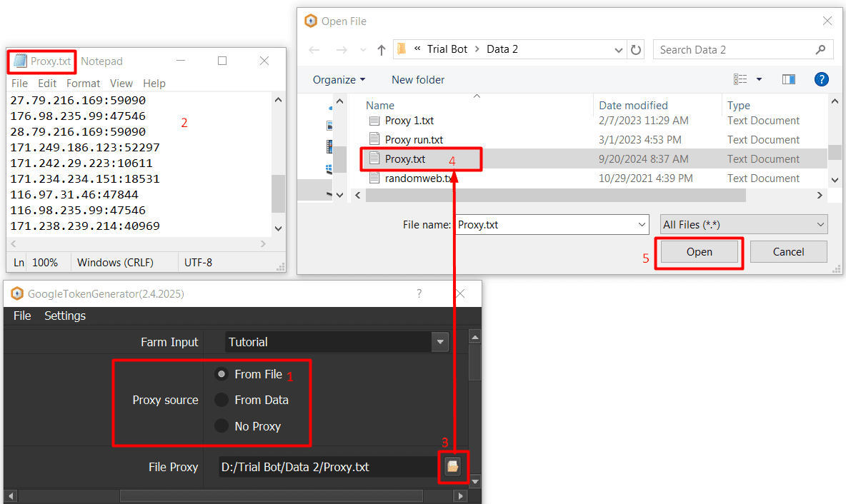Click Trial Bot in the address breadcrumb

click(447, 49)
